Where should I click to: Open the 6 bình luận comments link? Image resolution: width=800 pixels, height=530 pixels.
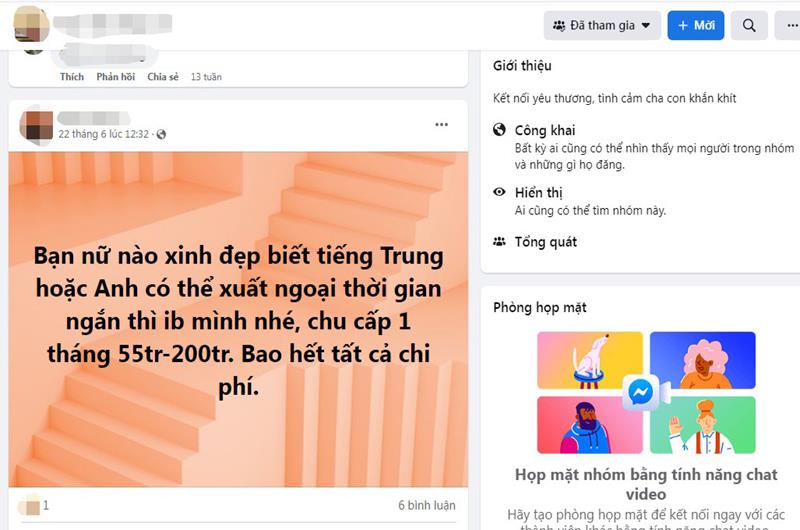tap(427, 505)
